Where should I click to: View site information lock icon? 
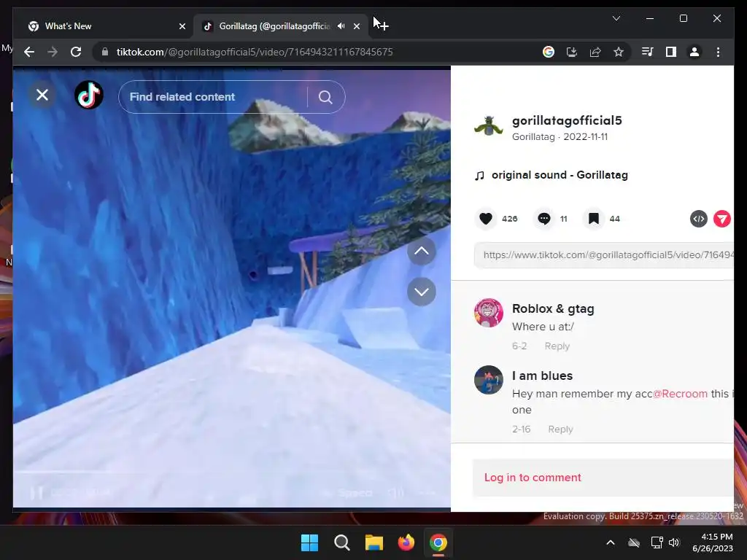coord(105,52)
